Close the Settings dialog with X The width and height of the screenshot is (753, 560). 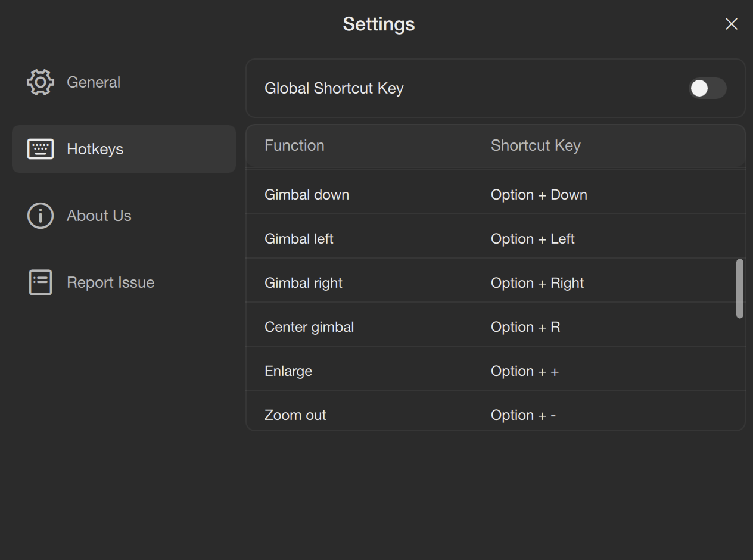tap(732, 24)
